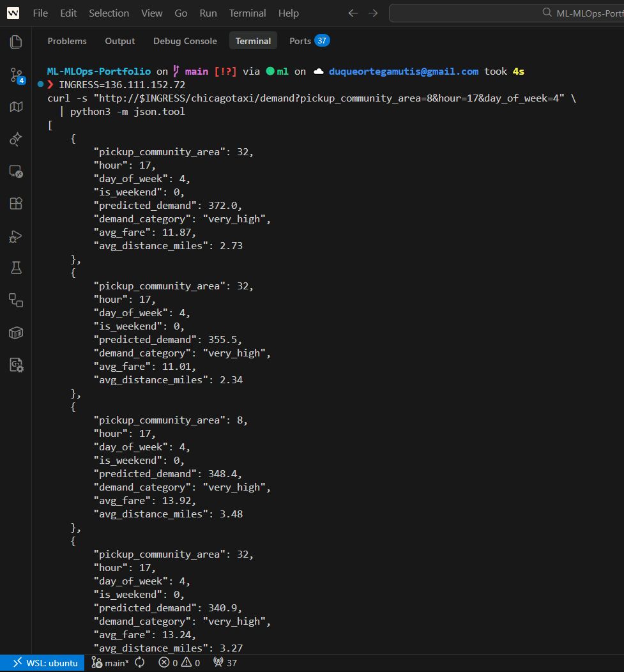Open the map-shaped Codemaps icon
Viewport: 624px width, 672px height.
pos(16,107)
